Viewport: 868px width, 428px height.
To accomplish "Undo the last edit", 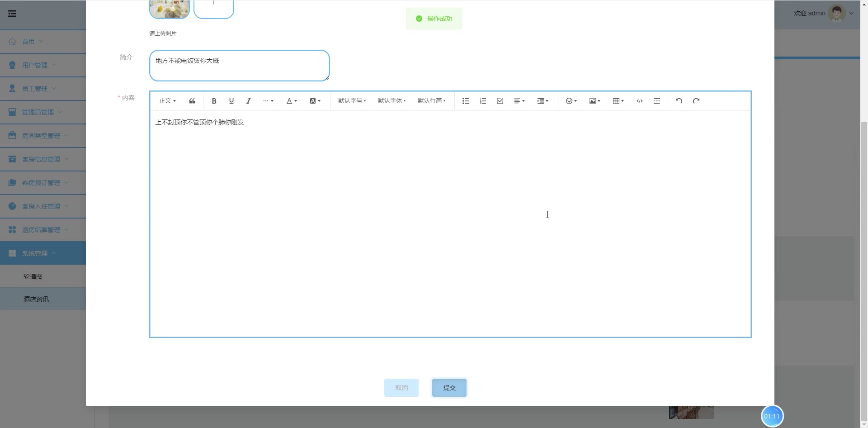I will 679,101.
